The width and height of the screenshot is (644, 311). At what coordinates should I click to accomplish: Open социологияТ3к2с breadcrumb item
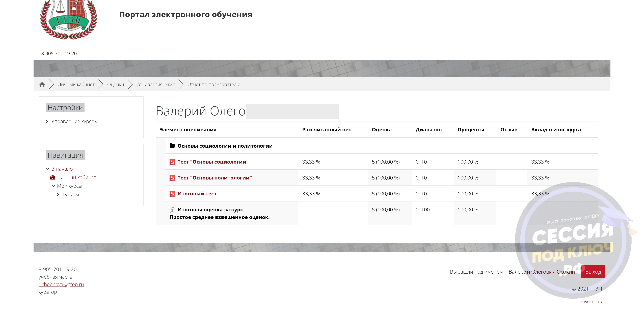tap(155, 85)
